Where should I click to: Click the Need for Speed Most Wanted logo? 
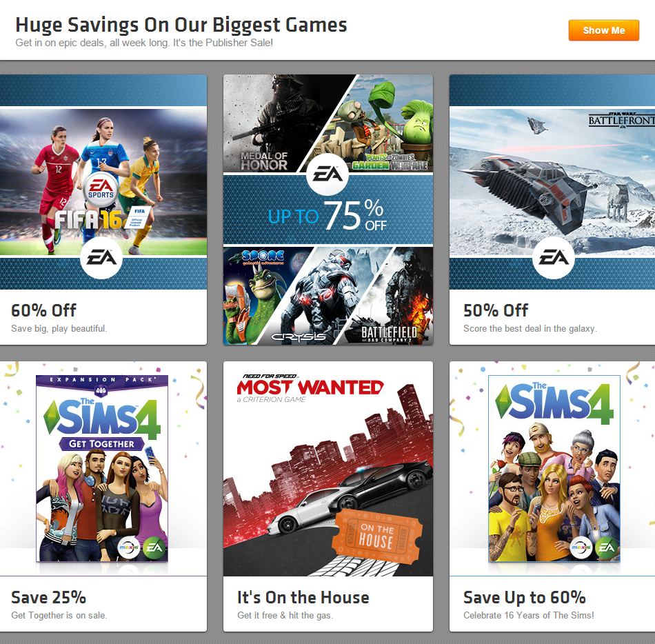(310, 388)
